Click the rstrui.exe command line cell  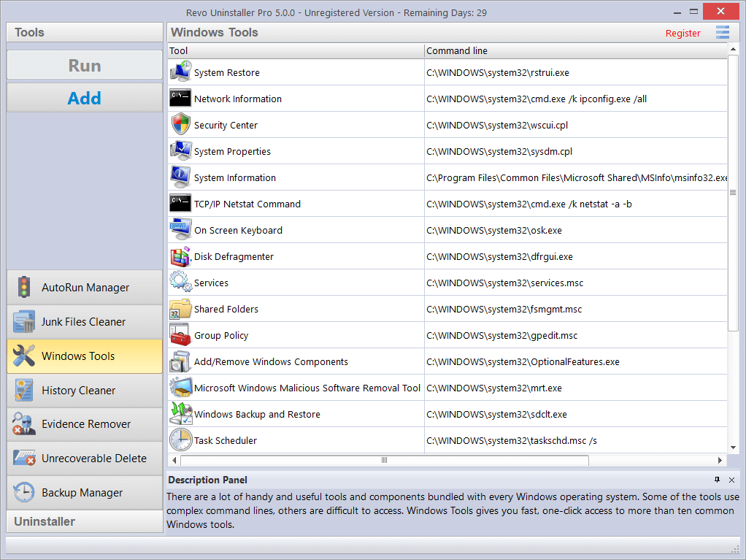point(576,72)
